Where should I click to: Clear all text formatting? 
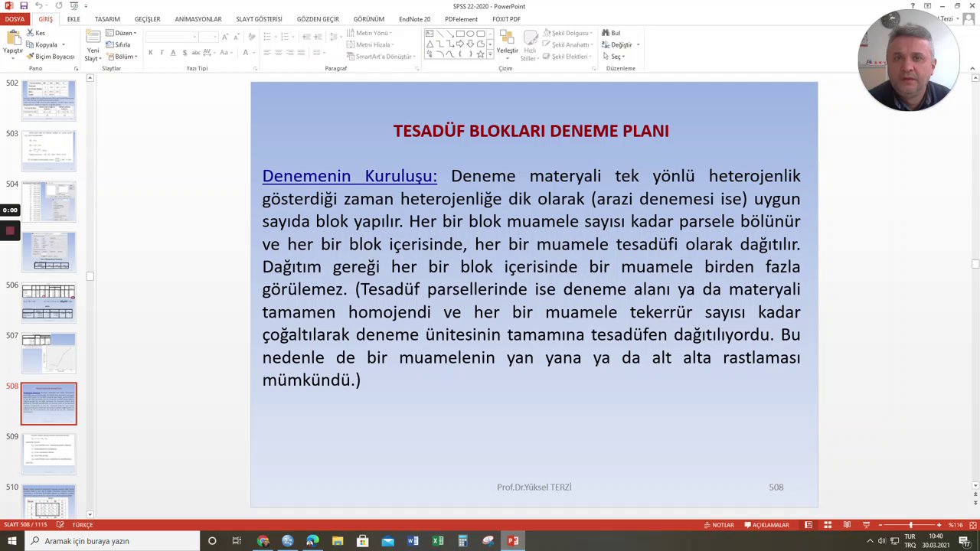[252, 37]
